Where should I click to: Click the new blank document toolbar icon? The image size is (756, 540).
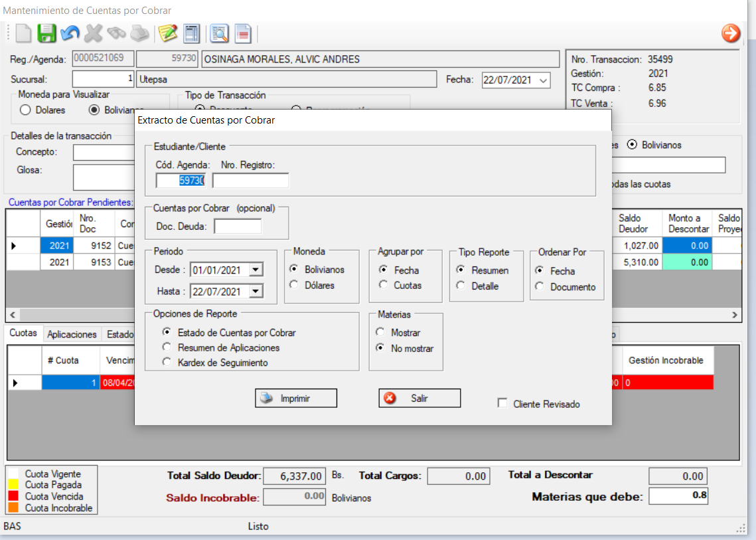(23, 33)
